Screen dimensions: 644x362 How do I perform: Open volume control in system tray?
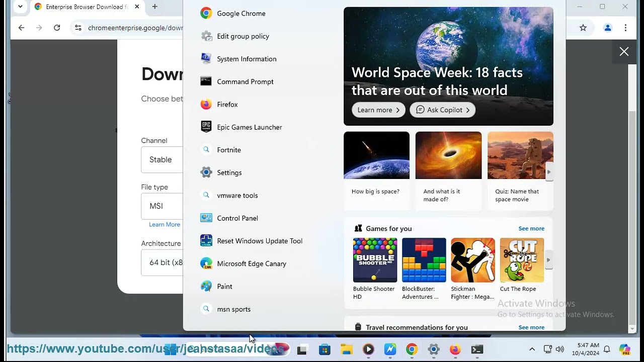coord(560,349)
